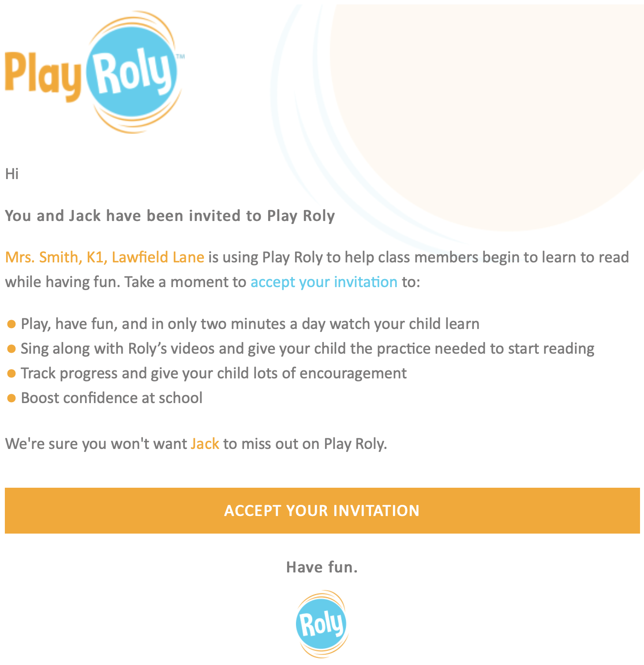Select the orange 'Jack' name link

(x=204, y=444)
